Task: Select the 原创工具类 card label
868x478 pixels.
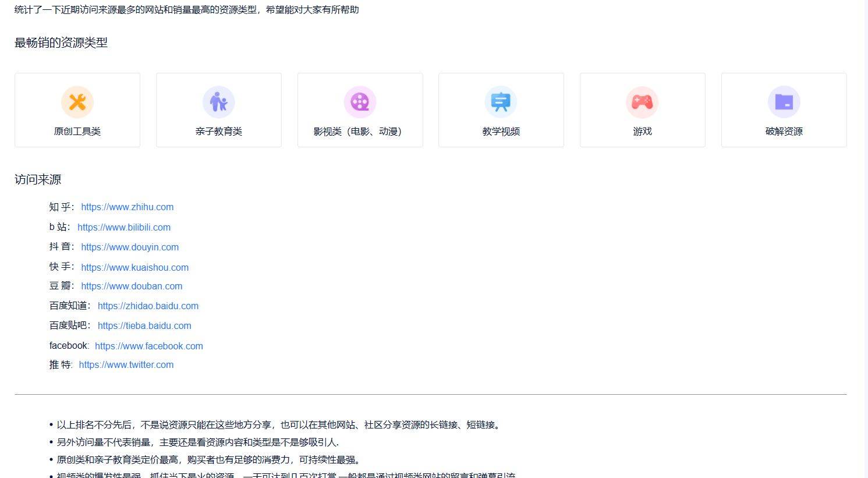Action: 77,132
